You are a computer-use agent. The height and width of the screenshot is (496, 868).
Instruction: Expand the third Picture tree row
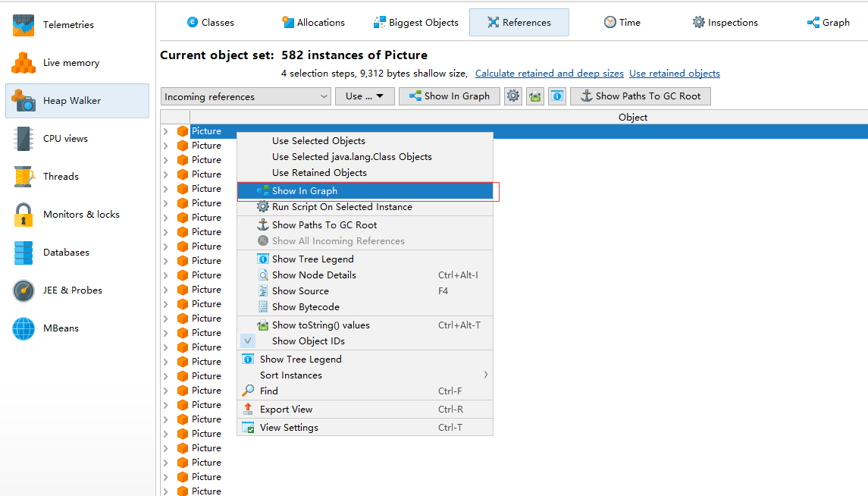[x=165, y=160]
